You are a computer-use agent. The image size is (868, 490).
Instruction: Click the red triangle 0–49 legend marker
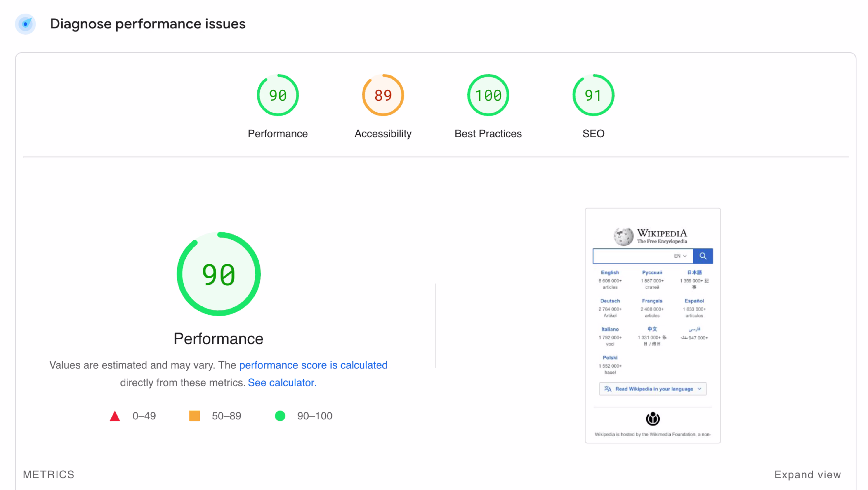(x=115, y=416)
